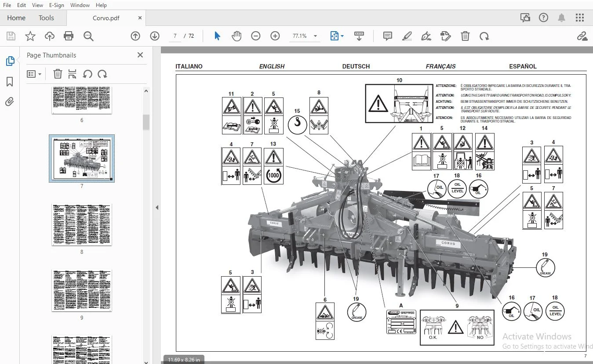Delete selected thumbnail pages trash icon
The image size is (593, 364).
[x=58, y=74]
